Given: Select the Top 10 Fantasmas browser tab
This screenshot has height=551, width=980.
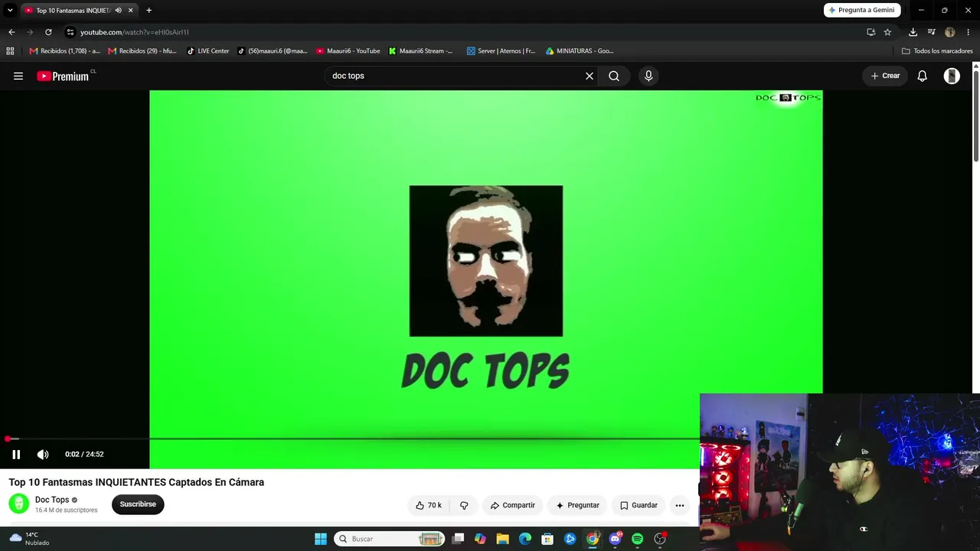Looking at the screenshot, I should (73, 10).
